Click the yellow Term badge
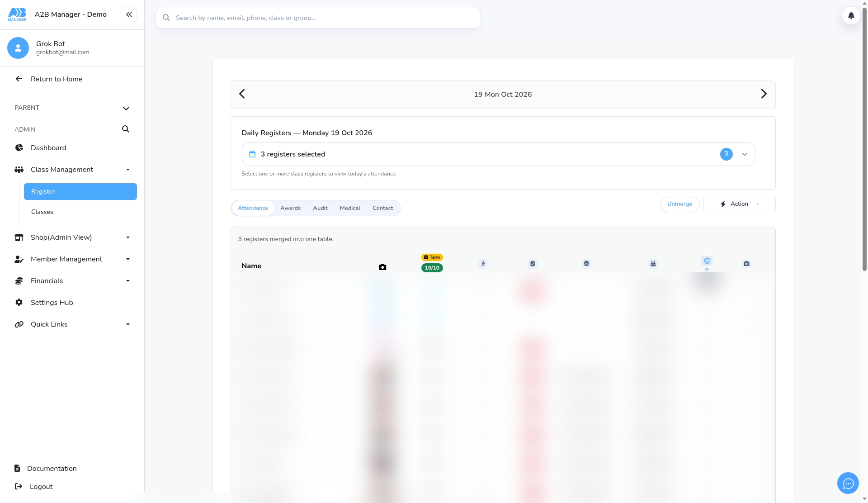Screen dimensions: 868x503 432,257
